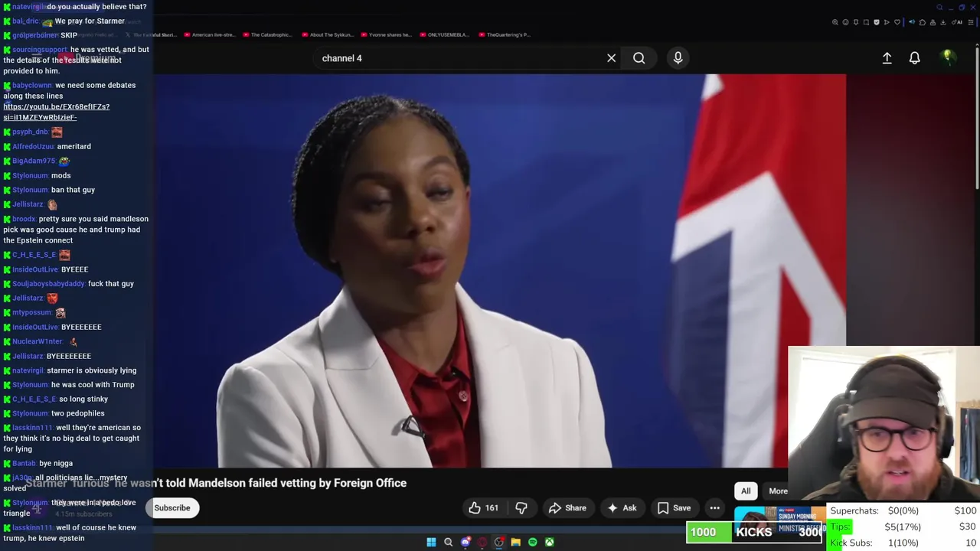
Task: Click chat username 'sourcingsupport'
Action: [39, 50]
